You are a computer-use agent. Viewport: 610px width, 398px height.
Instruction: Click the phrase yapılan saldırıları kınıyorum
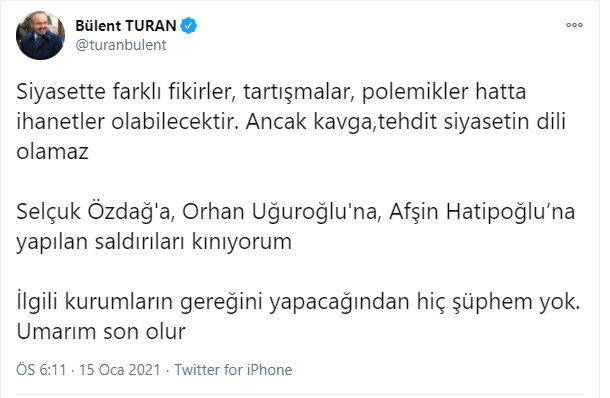coord(154,242)
